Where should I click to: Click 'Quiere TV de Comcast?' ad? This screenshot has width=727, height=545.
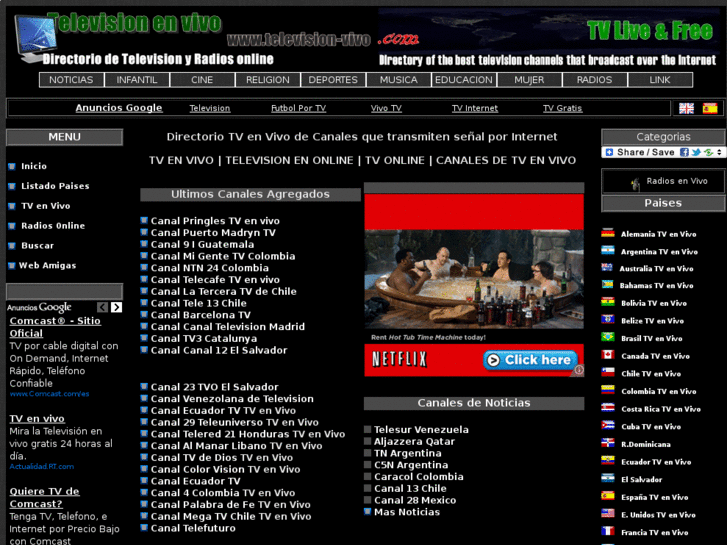coord(45,498)
